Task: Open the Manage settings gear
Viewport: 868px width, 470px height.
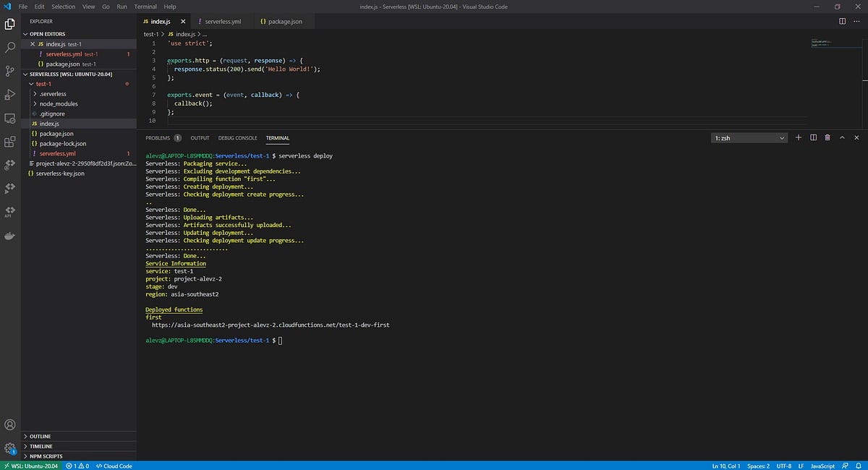Action: 9,447
